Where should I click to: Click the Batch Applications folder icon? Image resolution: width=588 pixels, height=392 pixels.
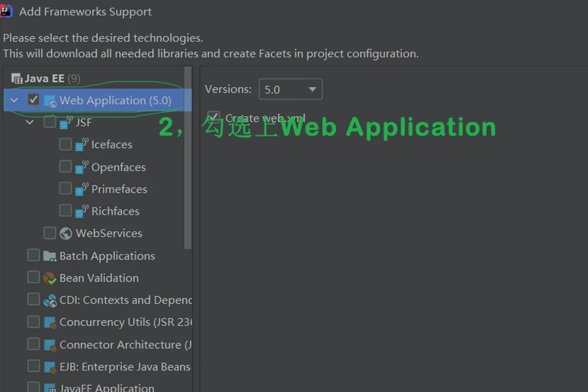50,256
